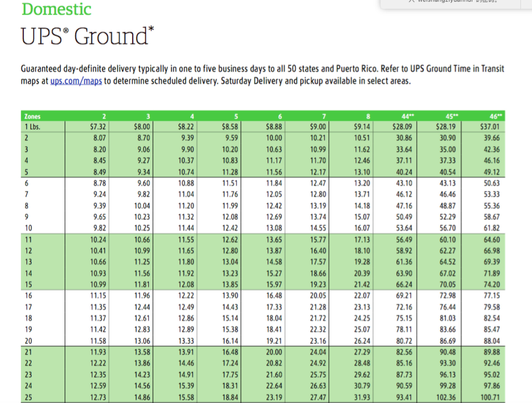Click the 102.36 rate cell
The height and width of the screenshot is (403, 532).
(x=446, y=397)
